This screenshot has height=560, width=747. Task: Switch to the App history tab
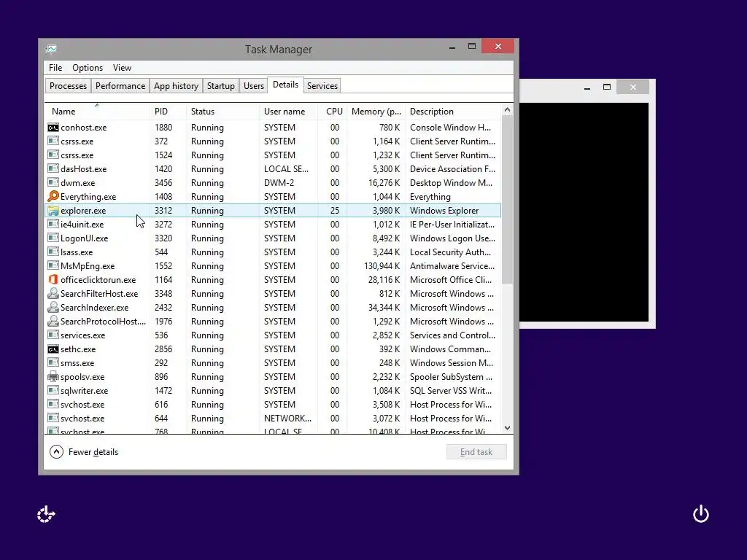176,86
